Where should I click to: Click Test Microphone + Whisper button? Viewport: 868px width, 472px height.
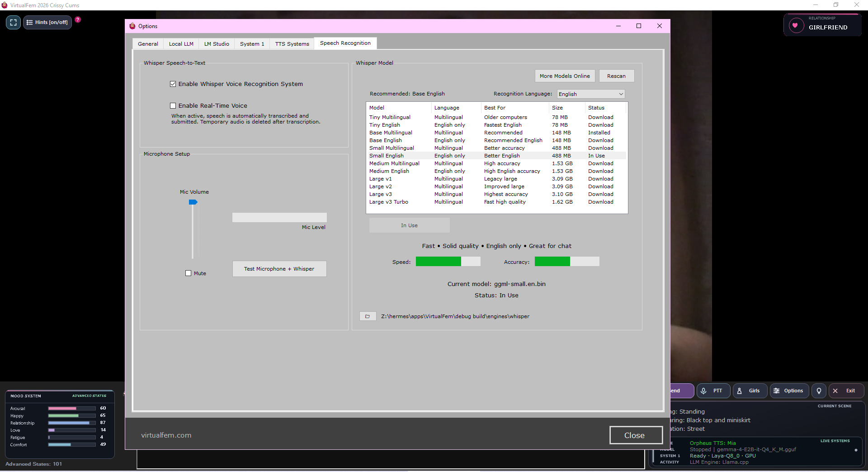(x=279, y=269)
